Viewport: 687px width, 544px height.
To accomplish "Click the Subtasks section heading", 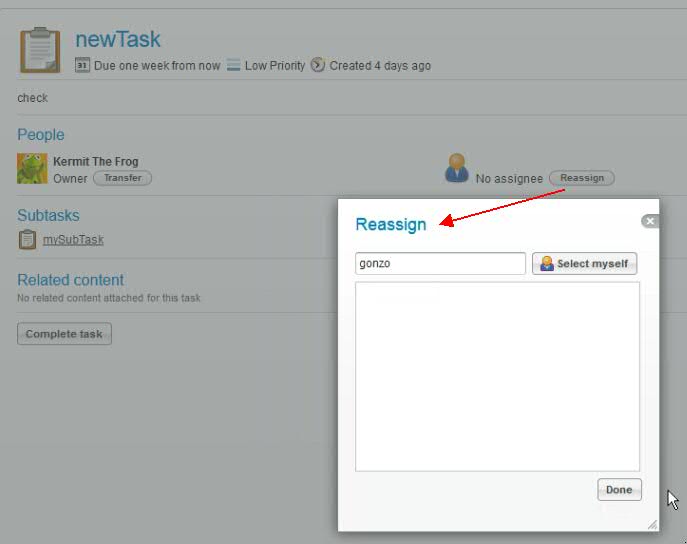I will pyautogui.click(x=48, y=215).
